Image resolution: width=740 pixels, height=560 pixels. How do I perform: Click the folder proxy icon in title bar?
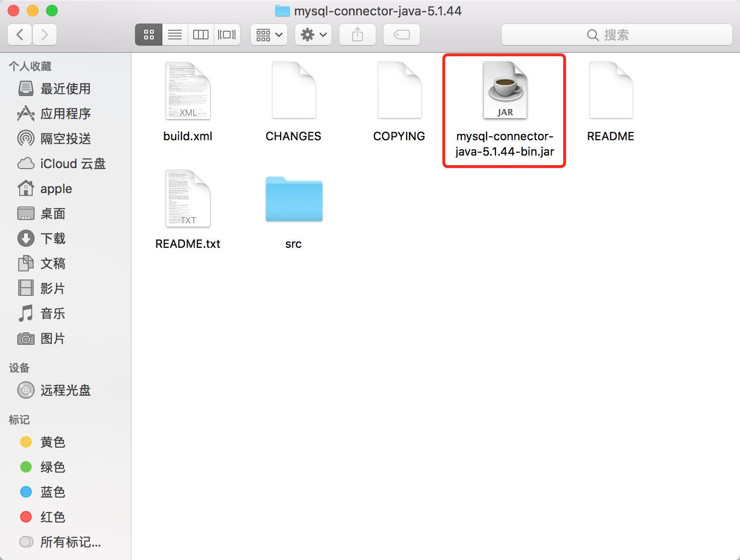point(282,11)
